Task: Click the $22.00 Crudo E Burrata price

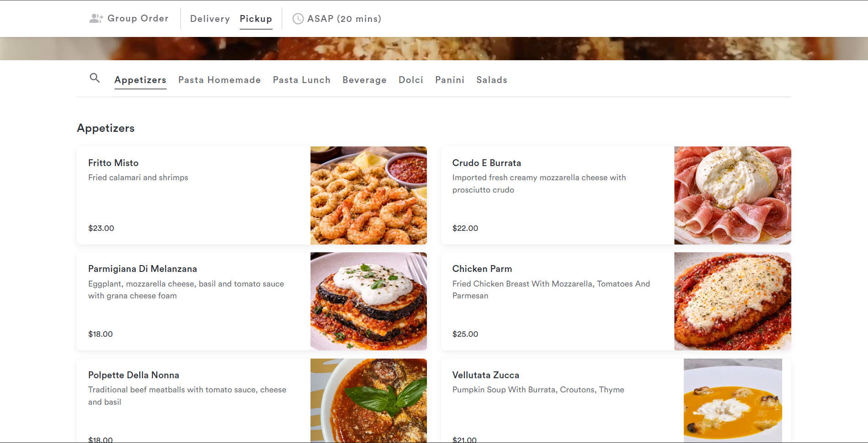Action: [x=465, y=228]
